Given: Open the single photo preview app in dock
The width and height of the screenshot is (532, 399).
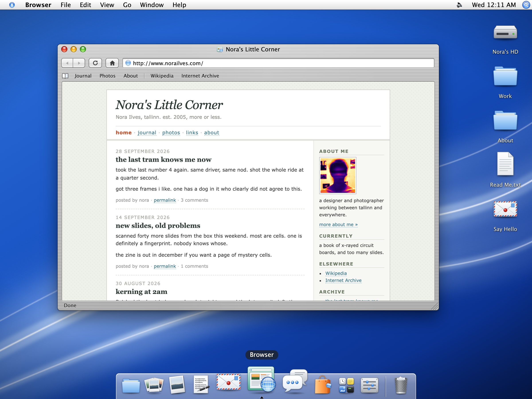Looking at the screenshot, I should click(177, 384).
